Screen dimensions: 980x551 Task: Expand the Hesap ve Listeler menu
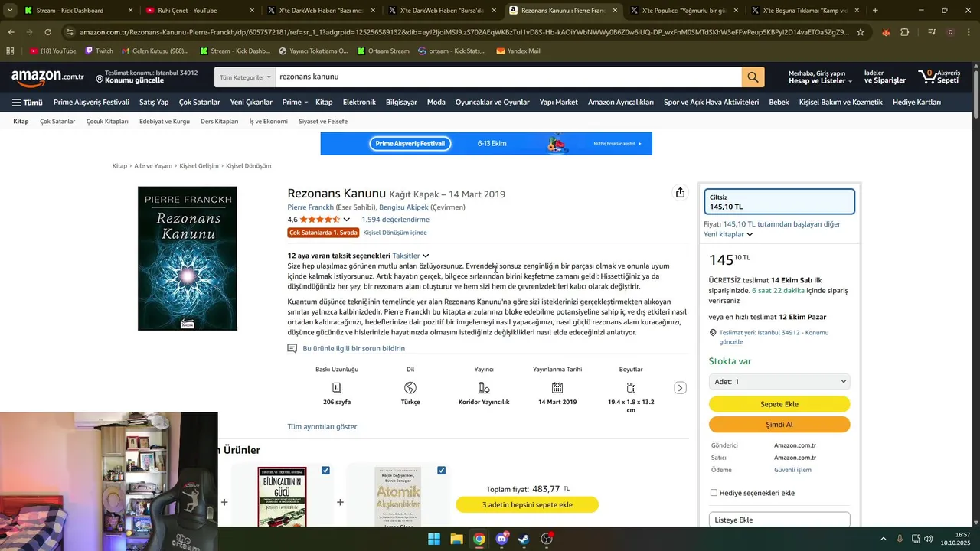point(821,77)
